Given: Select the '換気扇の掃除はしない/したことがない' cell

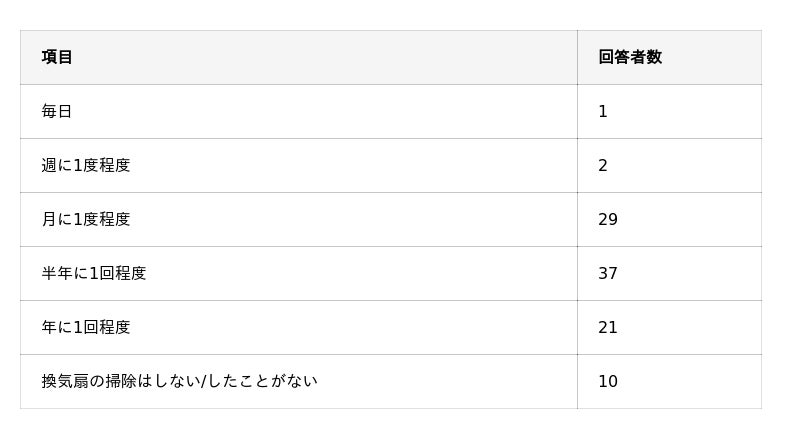Looking at the screenshot, I should point(179,381).
